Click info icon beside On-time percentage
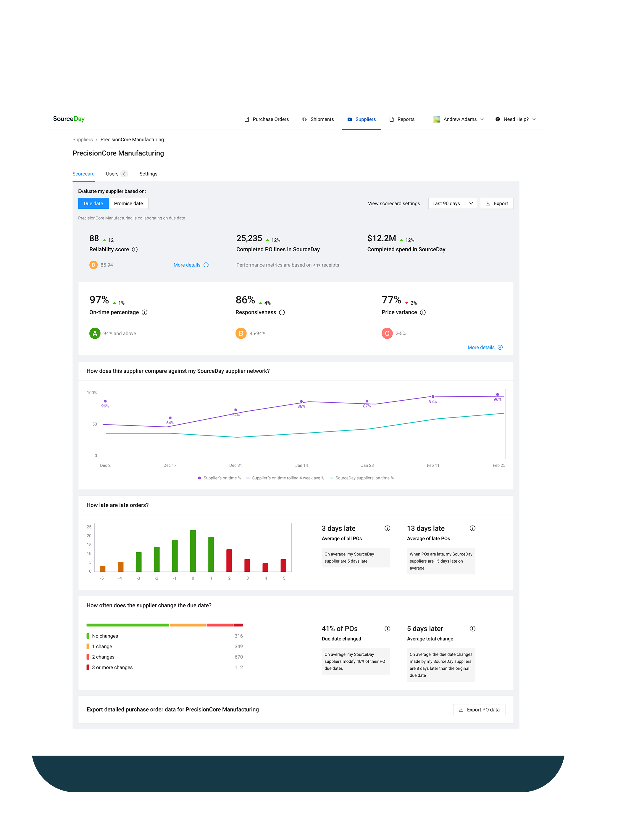The image size is (639, 840). (x=145, y=312)
